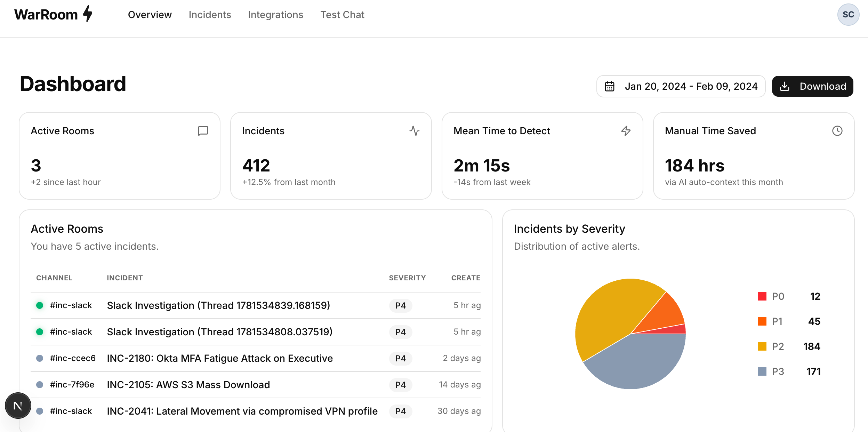Open the Integrations tab
868x432 pixels.
point(275,15)
